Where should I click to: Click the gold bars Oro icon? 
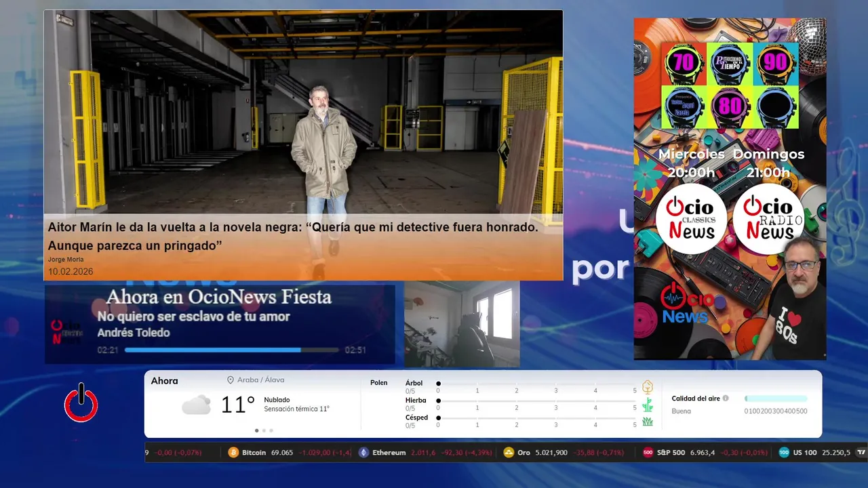[509, 452]
